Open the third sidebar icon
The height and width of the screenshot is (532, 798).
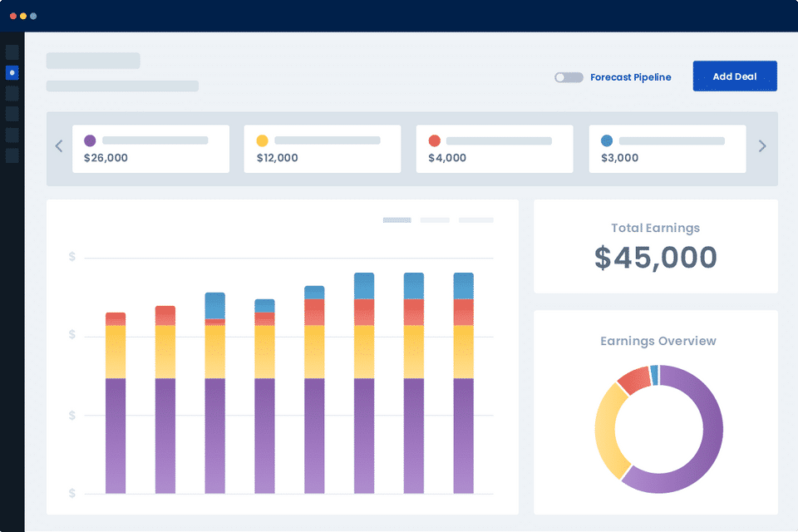[x=12, y=93]
